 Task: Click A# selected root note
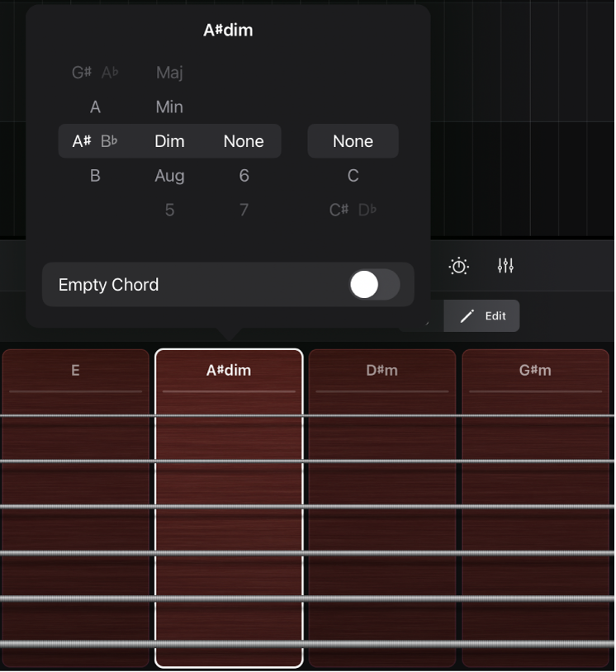tap(82, 141)
